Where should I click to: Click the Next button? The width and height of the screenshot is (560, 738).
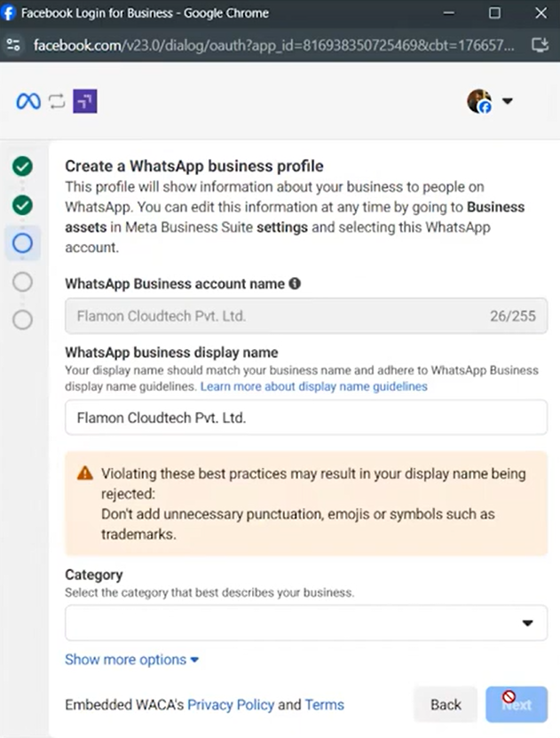(x=517, y=704)
